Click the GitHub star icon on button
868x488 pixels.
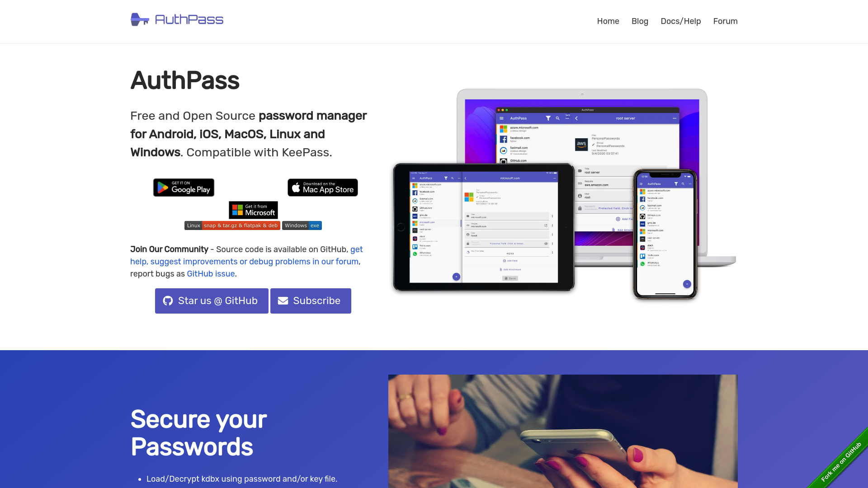(168, 300)
